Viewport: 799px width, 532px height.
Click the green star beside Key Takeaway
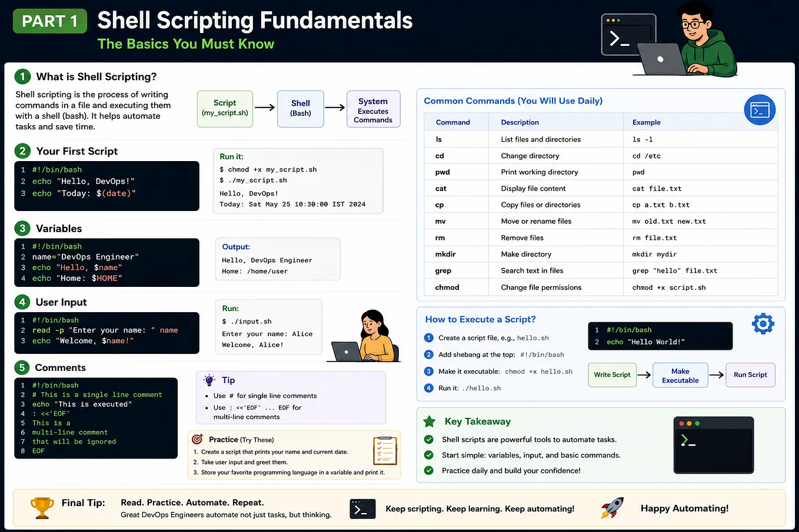pyautogui.click(x=430, y=421)
